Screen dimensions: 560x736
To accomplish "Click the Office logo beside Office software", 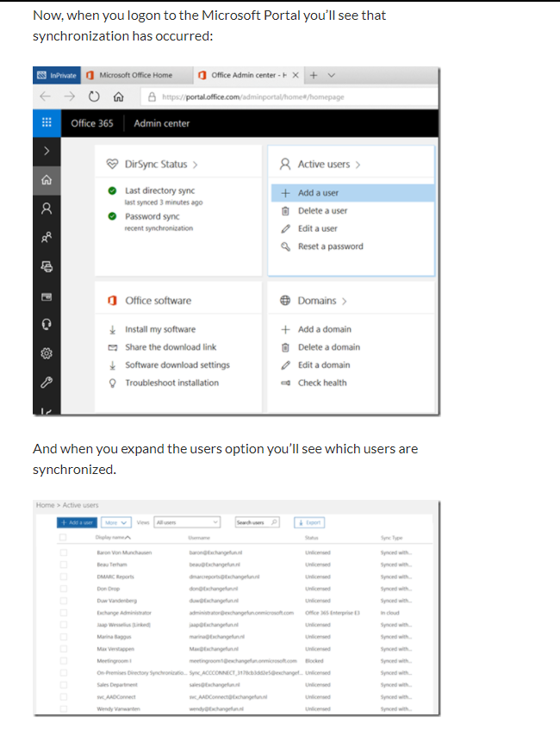I will pyautogui.click(x=112, y=301).
